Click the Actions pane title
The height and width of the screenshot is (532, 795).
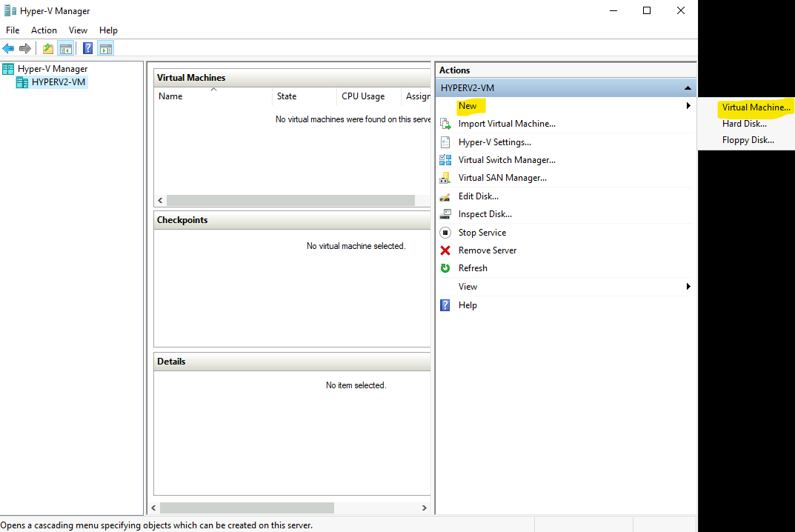[x=454, y=70]
